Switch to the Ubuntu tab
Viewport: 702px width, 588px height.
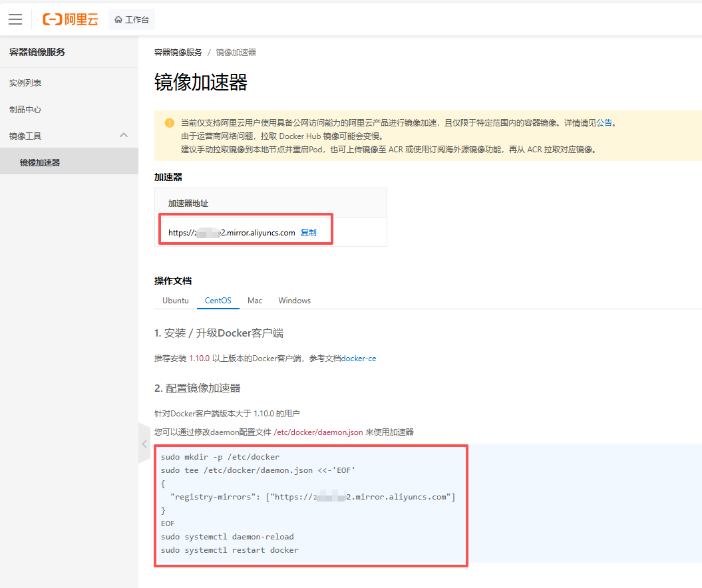(176, 300)
